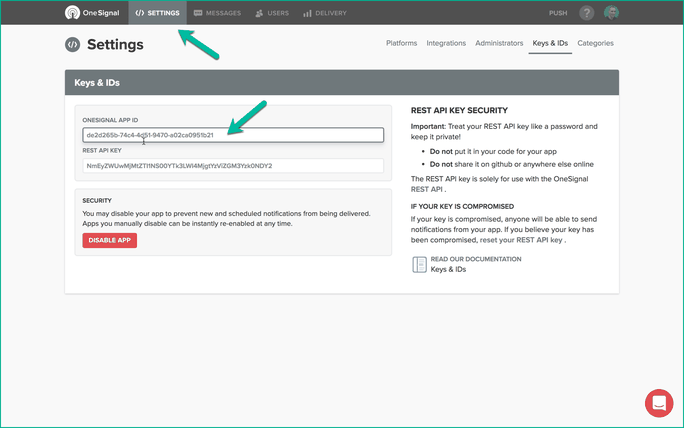Switch to the Keys & IDs tab
Viewport: 684px width, 428px height.
(550, 43)
